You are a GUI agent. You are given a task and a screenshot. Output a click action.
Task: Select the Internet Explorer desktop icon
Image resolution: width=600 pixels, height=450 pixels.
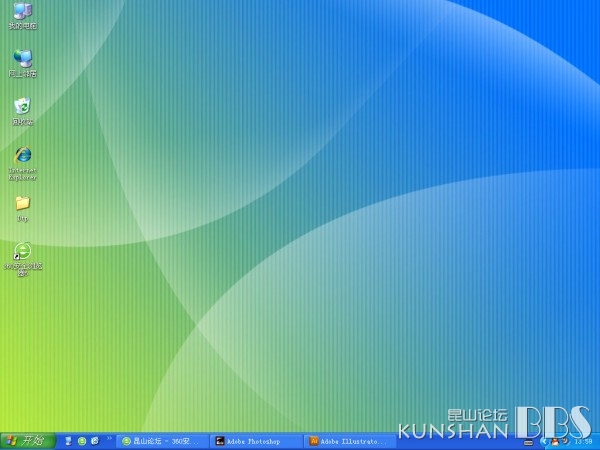(23, 163)
